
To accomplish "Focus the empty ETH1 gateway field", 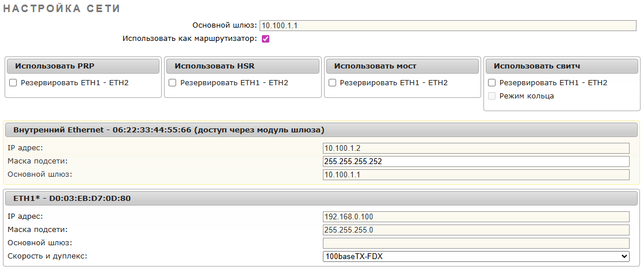I will (476, 243).
